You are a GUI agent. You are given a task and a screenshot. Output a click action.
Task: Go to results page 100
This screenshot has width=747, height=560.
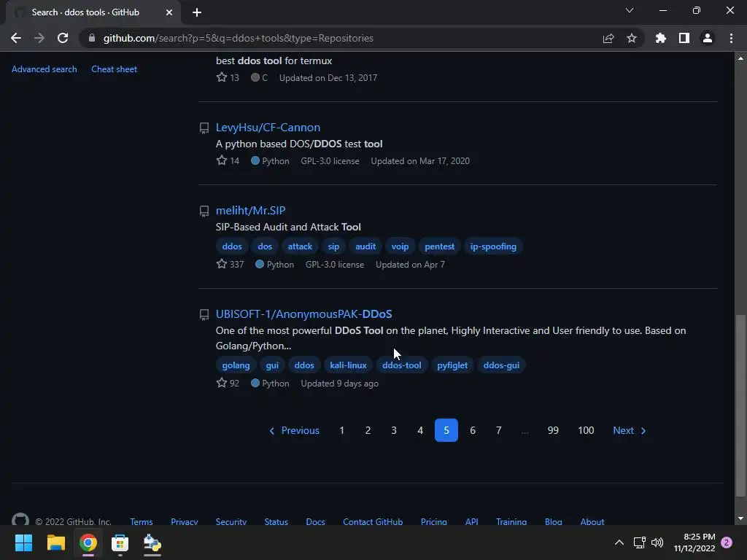coord(586,430)
